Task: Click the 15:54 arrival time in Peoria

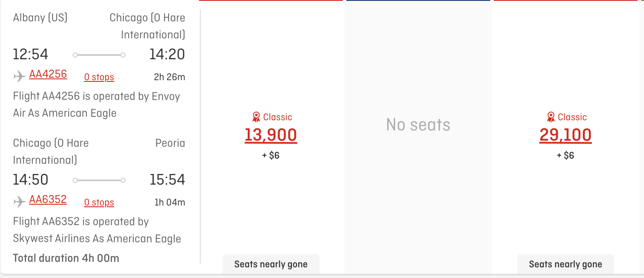Action: click(167, 180)
